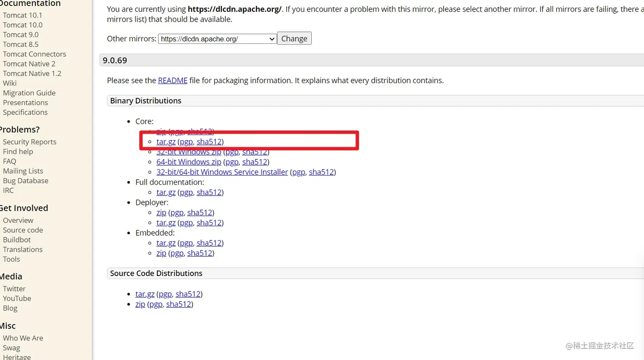Open the Buildbot sidebar link
The image size is (644, 360).
[17, 240]
